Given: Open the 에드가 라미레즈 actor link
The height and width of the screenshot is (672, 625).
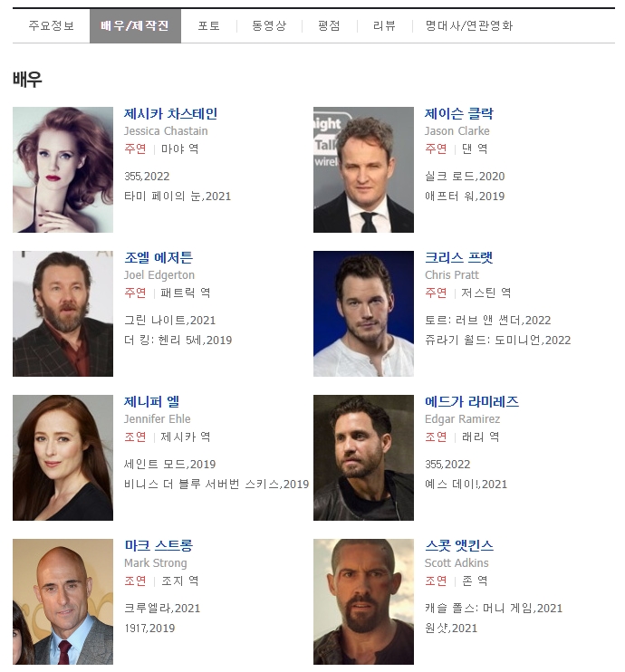Looking at the screenshot, I should 472,401.
